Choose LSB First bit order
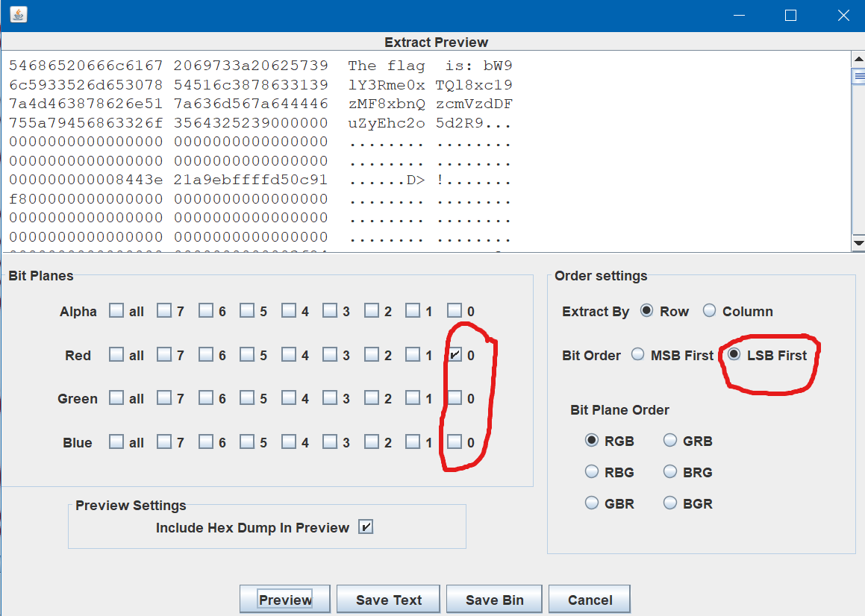The width and height of the screenshot is (865, 616). pos(734,355)
